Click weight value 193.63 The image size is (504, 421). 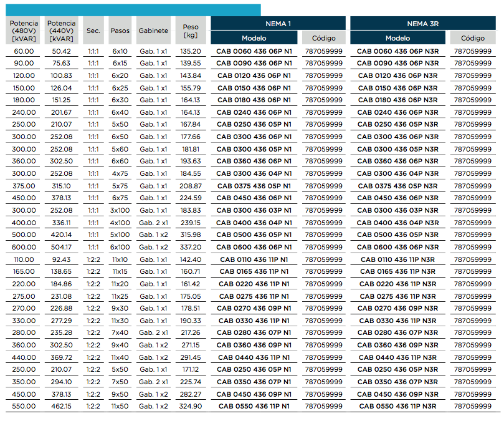(191, 161)
